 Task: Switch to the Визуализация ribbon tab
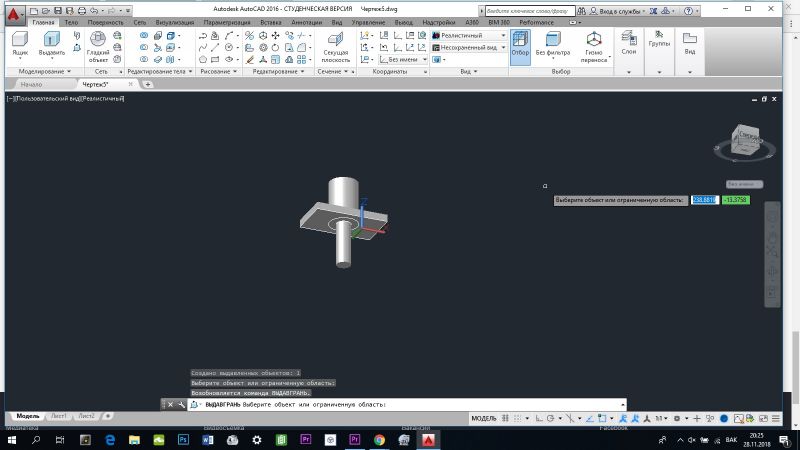[174, 21]
